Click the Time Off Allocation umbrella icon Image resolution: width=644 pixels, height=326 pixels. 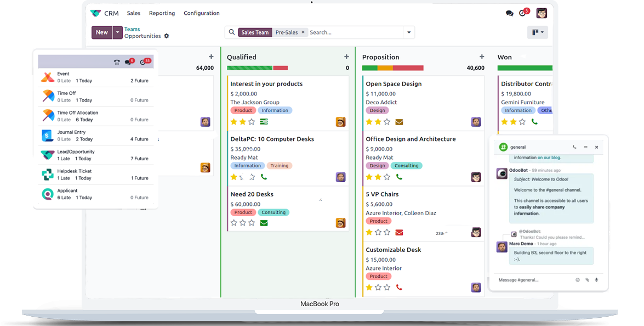[48, 116]
